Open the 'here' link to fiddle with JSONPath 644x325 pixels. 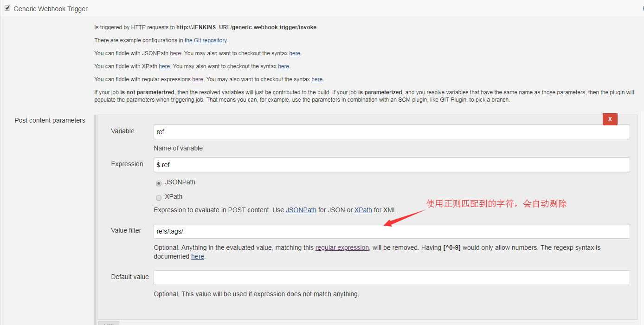tap(175, 53)
